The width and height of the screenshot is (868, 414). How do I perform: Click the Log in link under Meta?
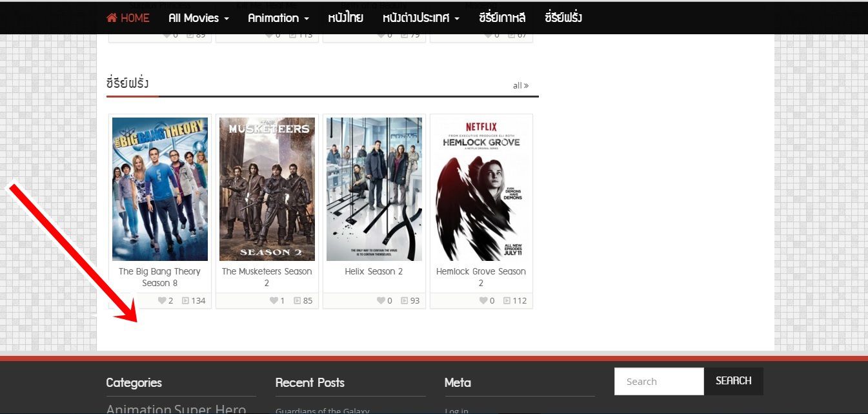457,411
